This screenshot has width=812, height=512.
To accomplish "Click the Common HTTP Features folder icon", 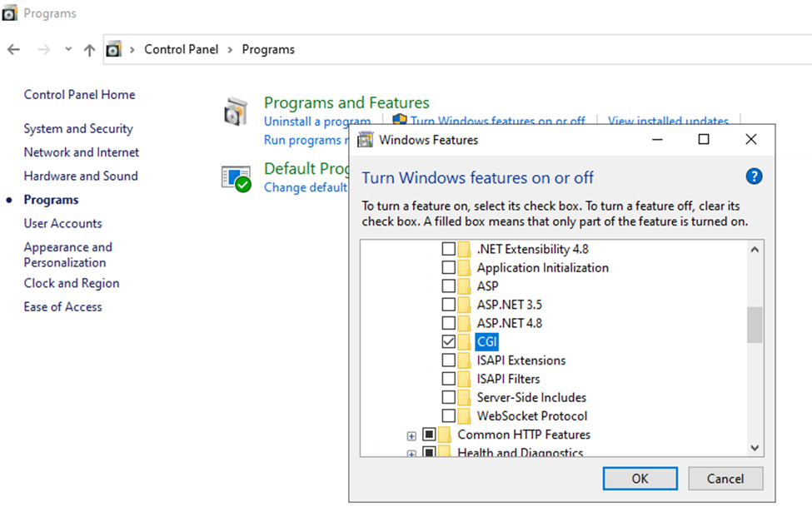I will click(x=445, y=435).
